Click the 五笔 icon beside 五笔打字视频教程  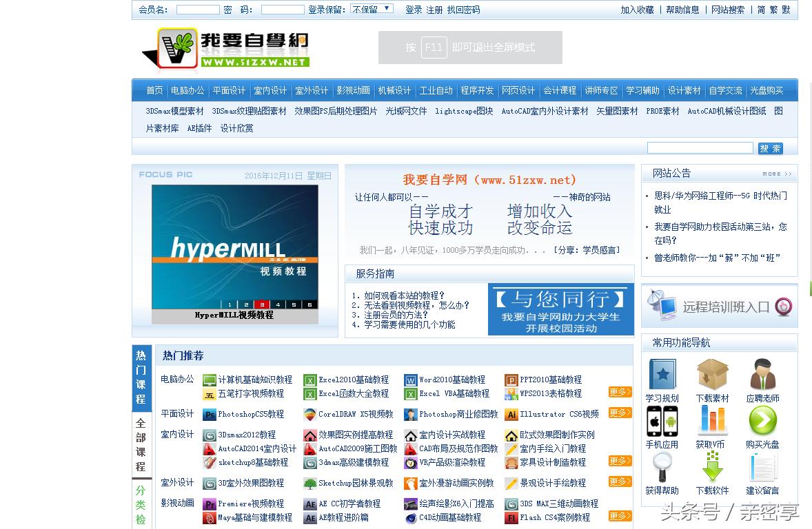coord(210,395)
